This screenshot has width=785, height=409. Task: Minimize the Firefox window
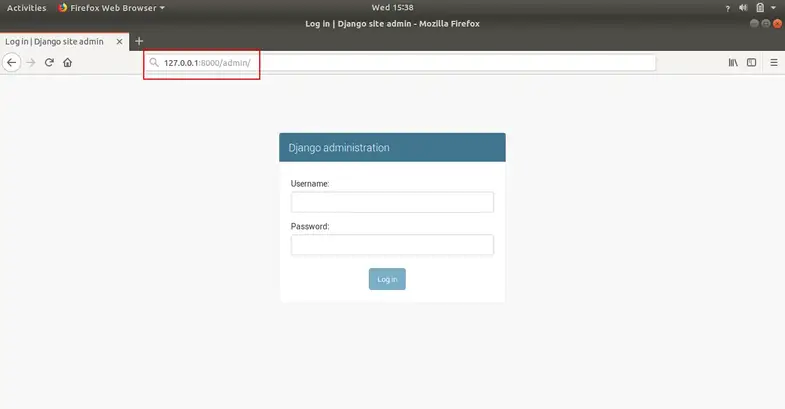point(754,24)
